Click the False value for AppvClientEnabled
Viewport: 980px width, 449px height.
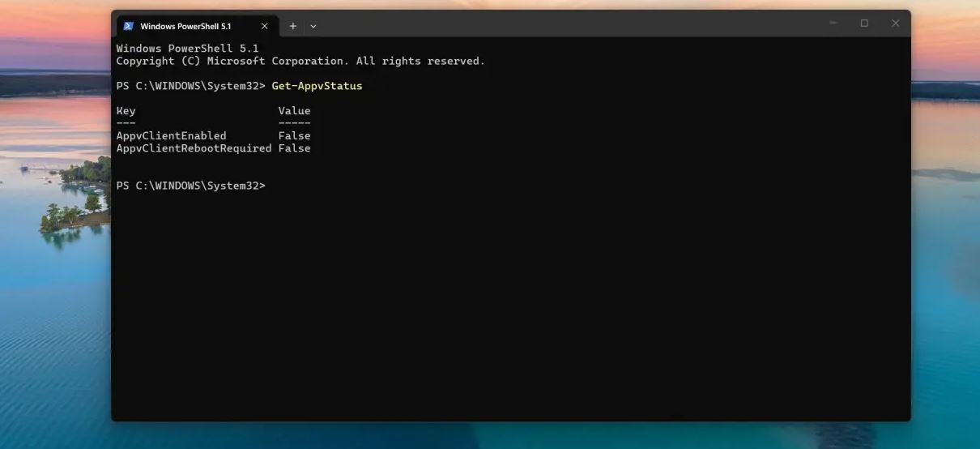point(294,136)
